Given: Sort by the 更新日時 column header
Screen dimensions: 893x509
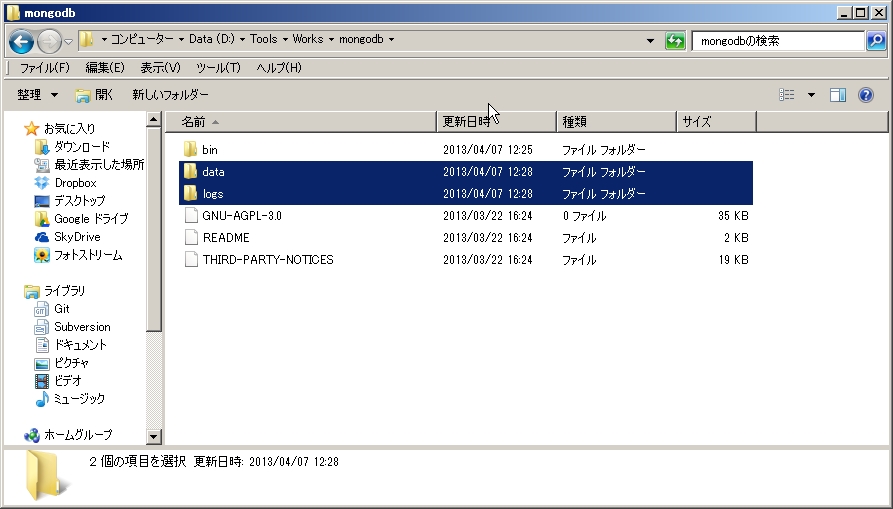Looking at the screenshot, I should pyautogui.click(x=497, y=122).
